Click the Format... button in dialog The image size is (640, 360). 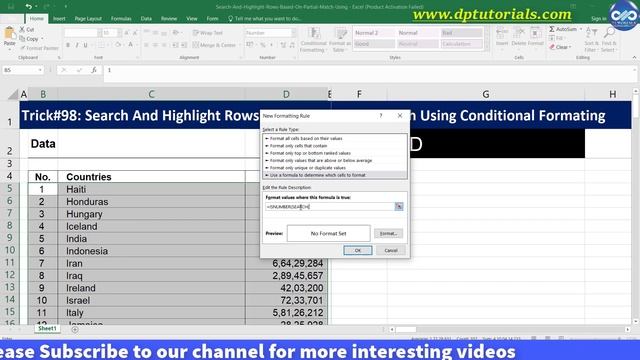coord(388,233)
